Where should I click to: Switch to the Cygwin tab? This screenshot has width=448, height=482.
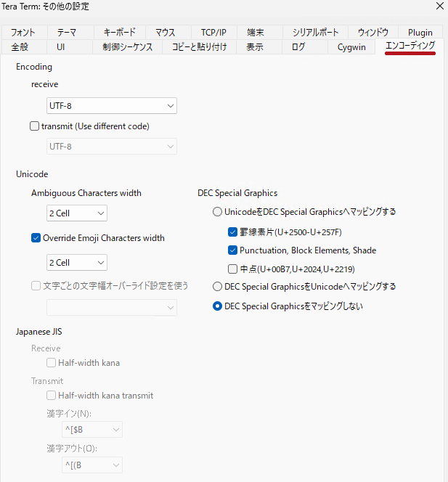pyautogui.click(x=352, y=47)
